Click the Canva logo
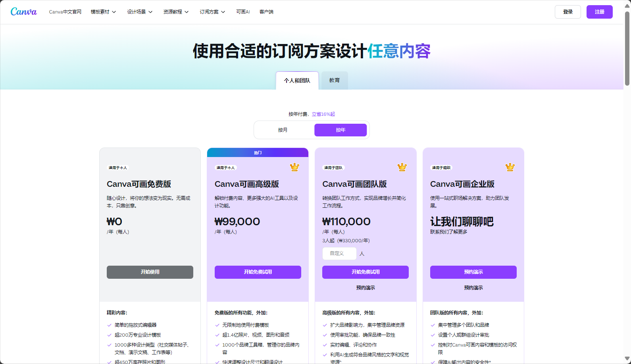Viewport: 631px width, 364px height. pos(24,12)
